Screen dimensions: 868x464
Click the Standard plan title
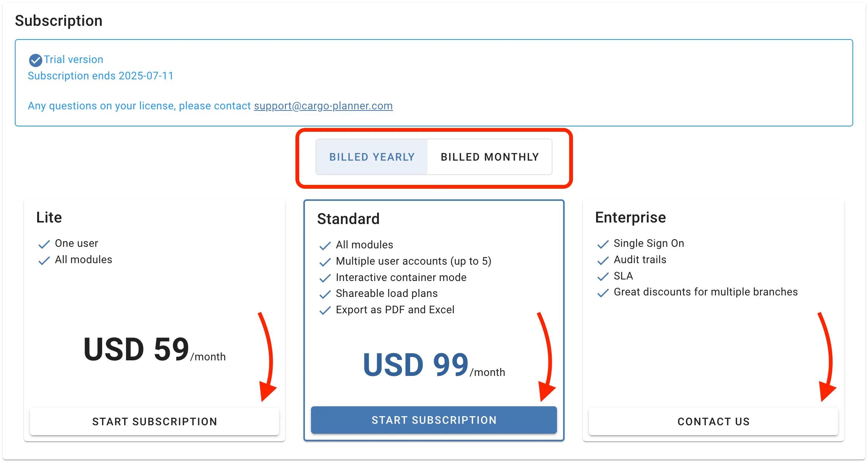click(348, 219)
